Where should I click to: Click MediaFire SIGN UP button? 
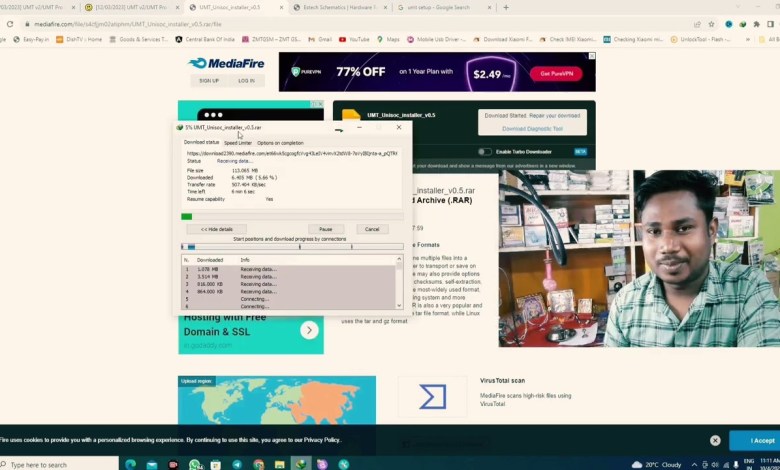coord(209,81)
